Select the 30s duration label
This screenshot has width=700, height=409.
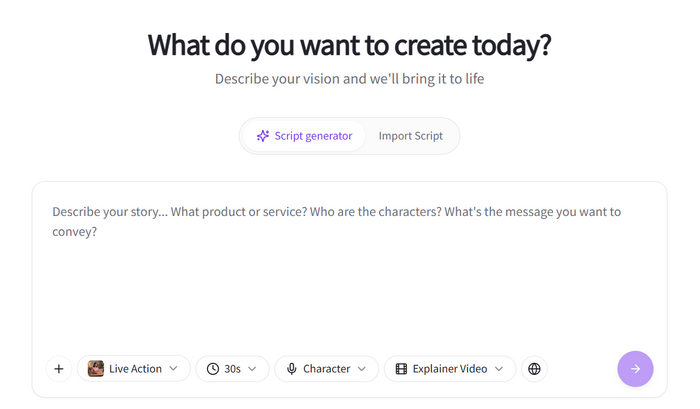232,369
